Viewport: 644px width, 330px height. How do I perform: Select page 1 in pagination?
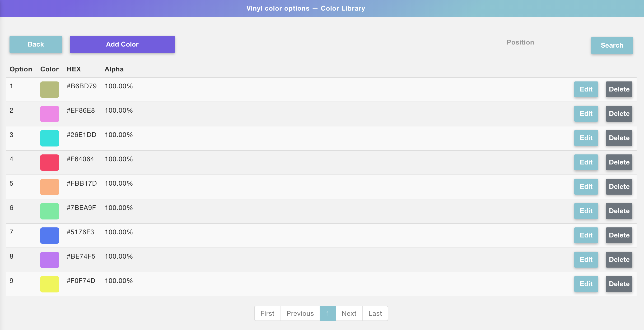[x=328, y=313]
